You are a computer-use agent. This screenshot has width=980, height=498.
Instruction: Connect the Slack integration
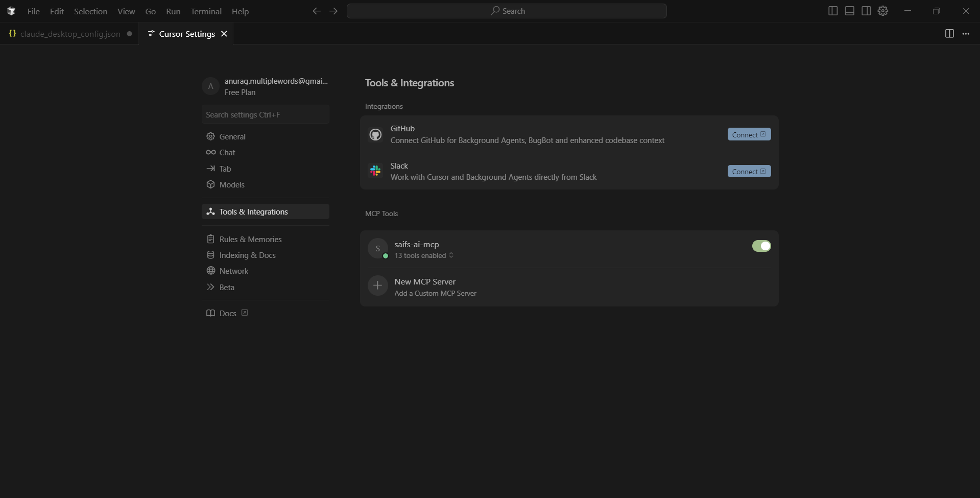749,171
